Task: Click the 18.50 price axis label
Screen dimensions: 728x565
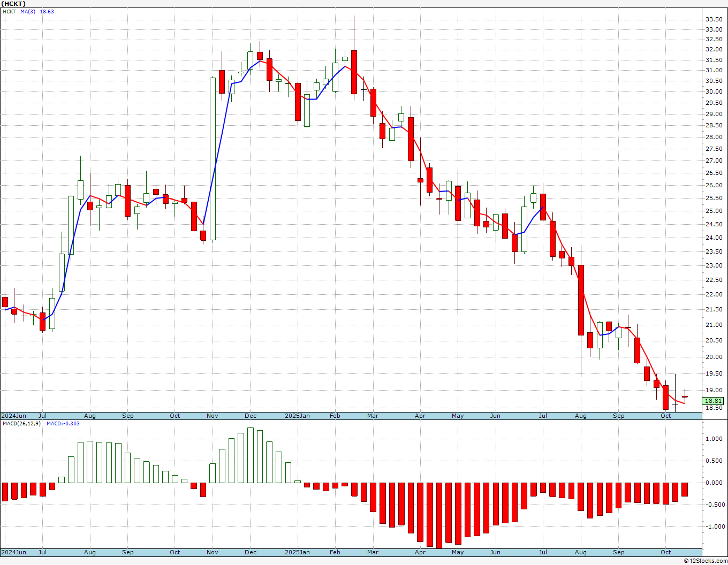Action: pos(714,408)
